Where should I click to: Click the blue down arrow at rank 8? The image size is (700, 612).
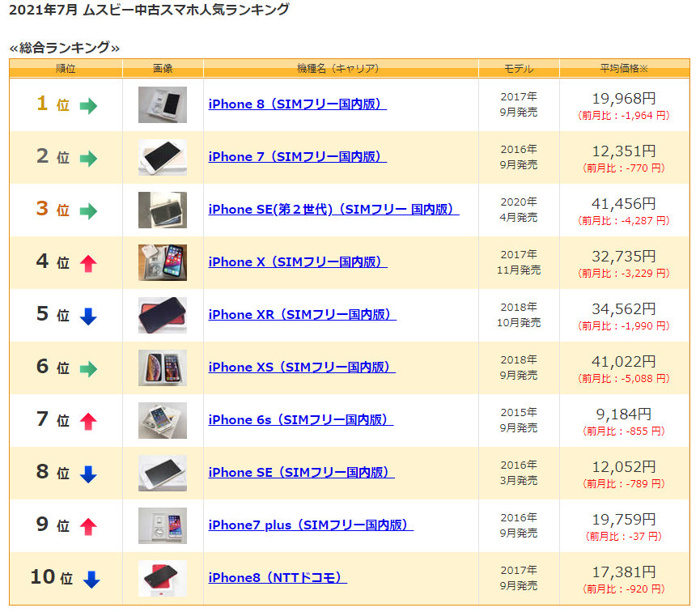88,474
